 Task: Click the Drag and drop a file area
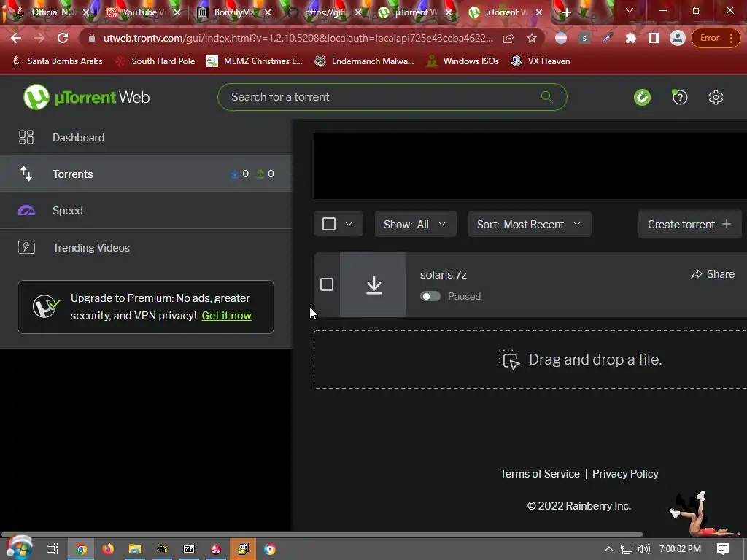pyautogui.click(x=530, y=359)
